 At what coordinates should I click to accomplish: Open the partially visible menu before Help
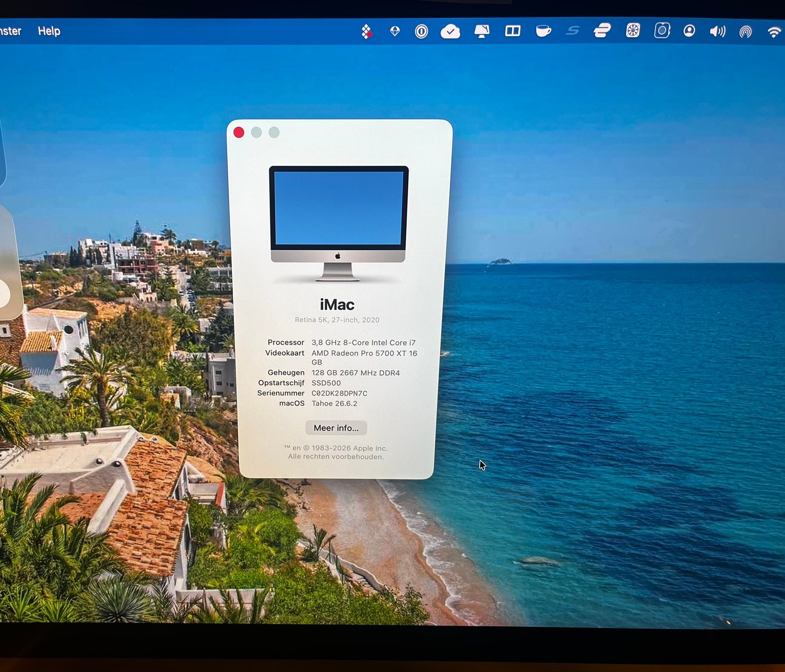click(10, 31)
